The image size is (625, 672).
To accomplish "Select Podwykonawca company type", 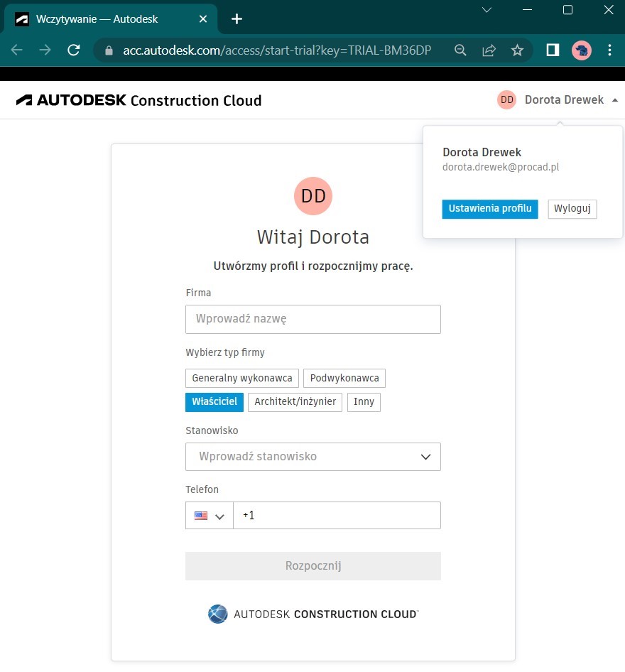I will click(x=344, y=378).
